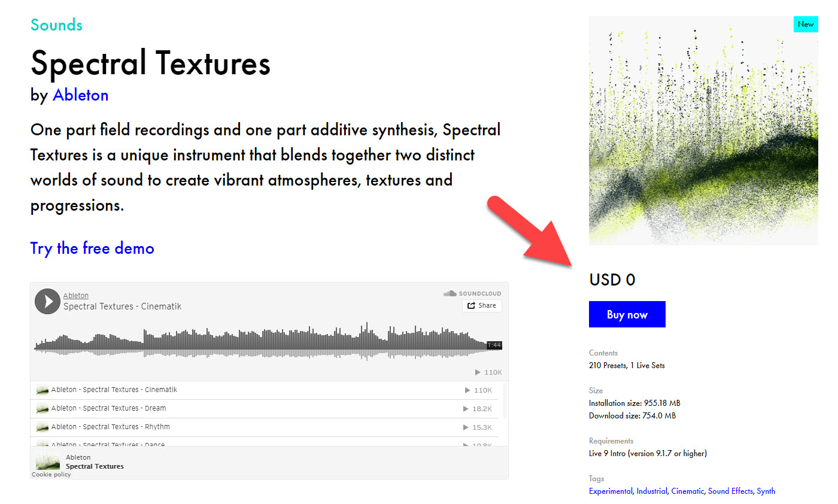This screenshot has height=504, width=838.
Task: Click the Ableton artist name in the player
Action: (x=76, y=294)
